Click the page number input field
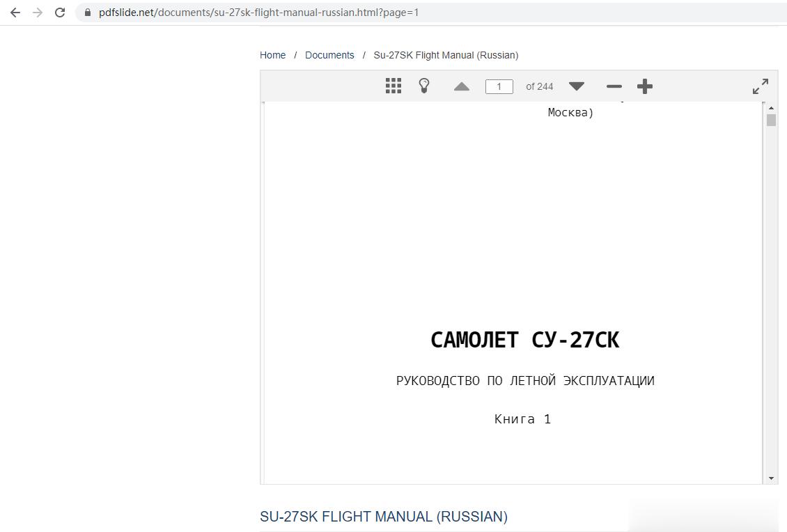Screen dimensions: 787x532 499,86
